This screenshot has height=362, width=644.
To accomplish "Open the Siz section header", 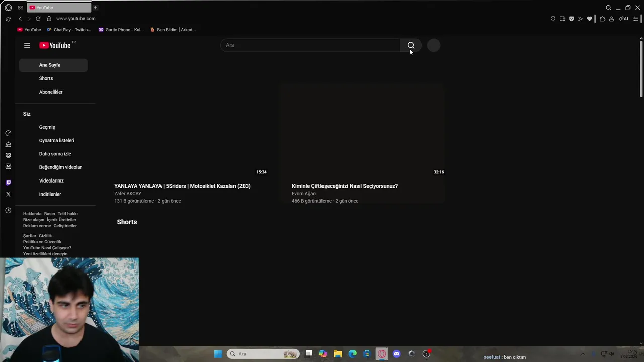I will point(27,114).
